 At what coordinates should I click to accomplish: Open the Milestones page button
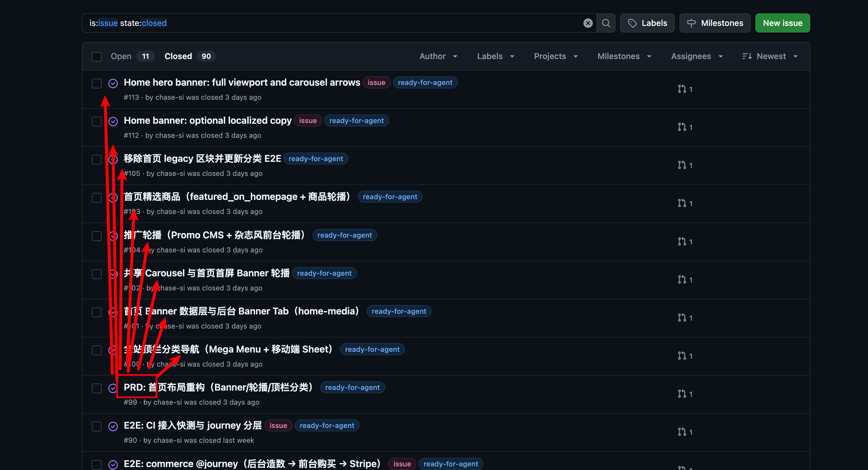(x=715, y=23)
